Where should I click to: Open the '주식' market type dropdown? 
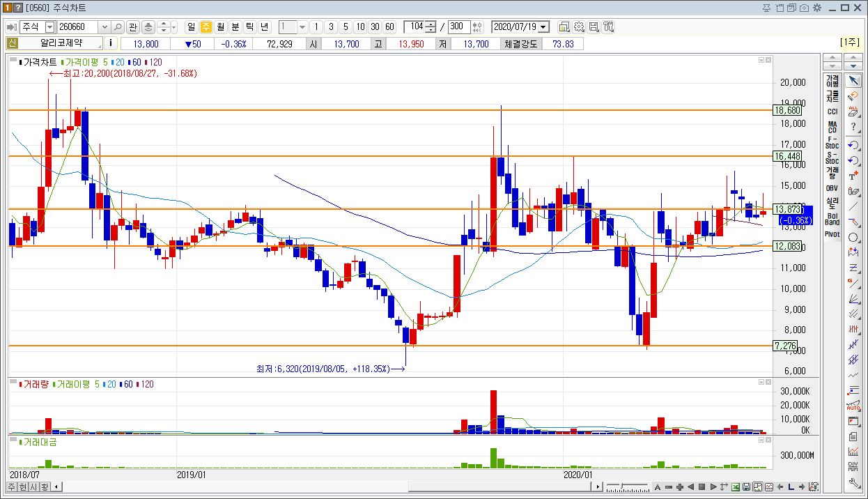49,27
